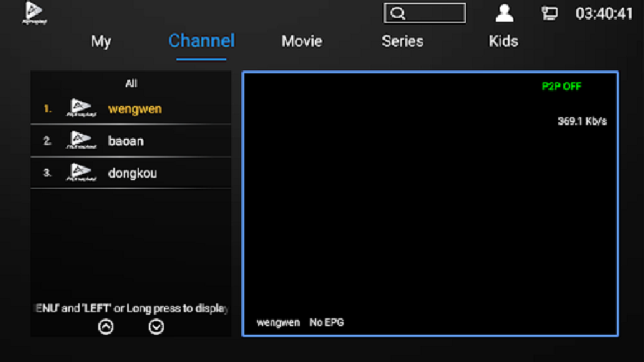Viewport: 644px width, 362px height.
Task: Click the screen cast icon near the clock
Action: click(x=550, y=12)
